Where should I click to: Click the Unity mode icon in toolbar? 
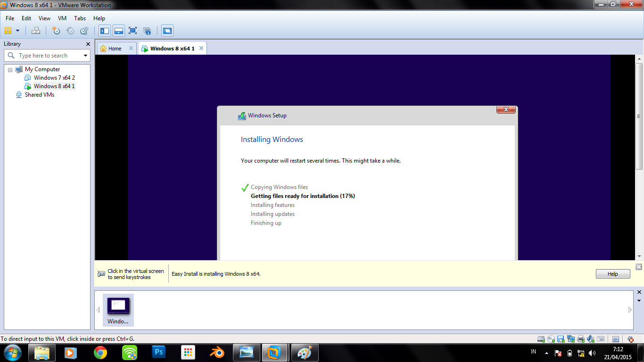pyautogui.click(x=147, y=31)
